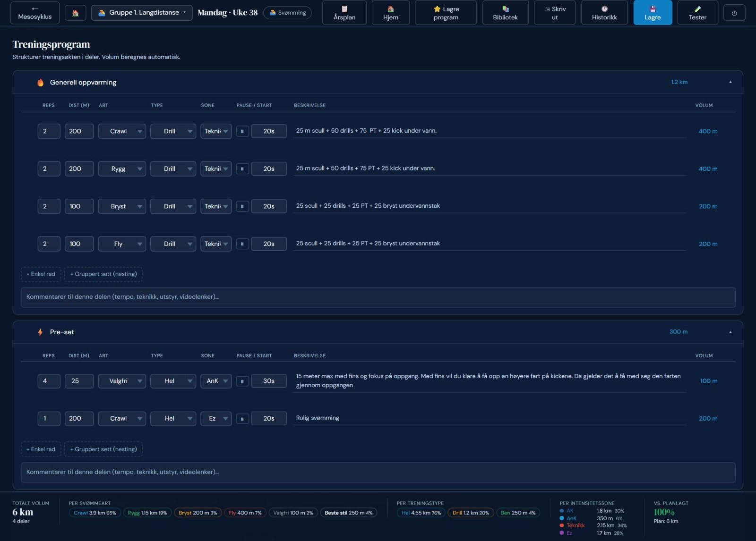The height and width of the screenshot is (541, 756).
Task: Go back to Mesosyklus view
Action: coord(35,13)
